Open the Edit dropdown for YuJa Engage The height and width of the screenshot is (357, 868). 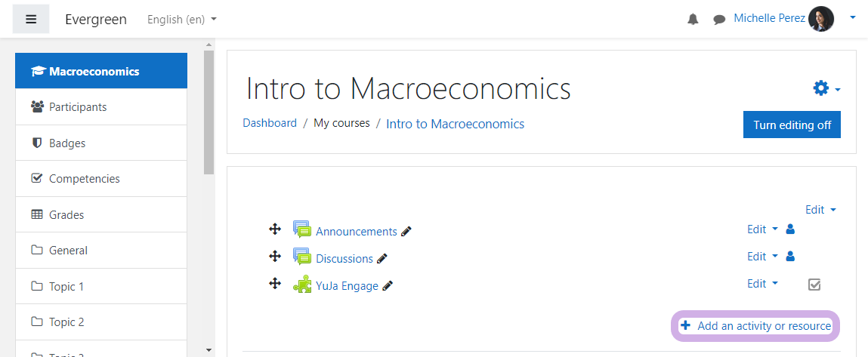click(762, 283)
